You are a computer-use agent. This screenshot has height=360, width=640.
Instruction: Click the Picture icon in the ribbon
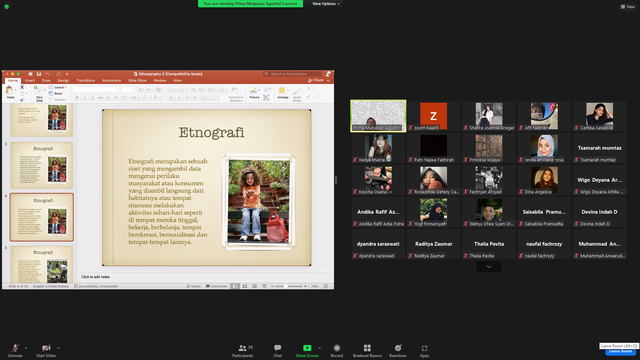click(x=254, y=90)
